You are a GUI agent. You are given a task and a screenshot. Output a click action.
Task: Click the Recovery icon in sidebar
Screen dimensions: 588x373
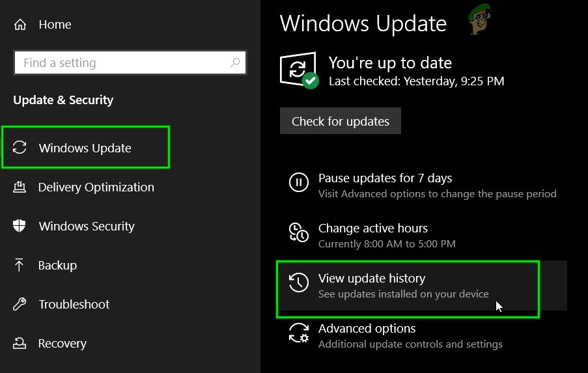pyautogui.click(x=20, y=343)
